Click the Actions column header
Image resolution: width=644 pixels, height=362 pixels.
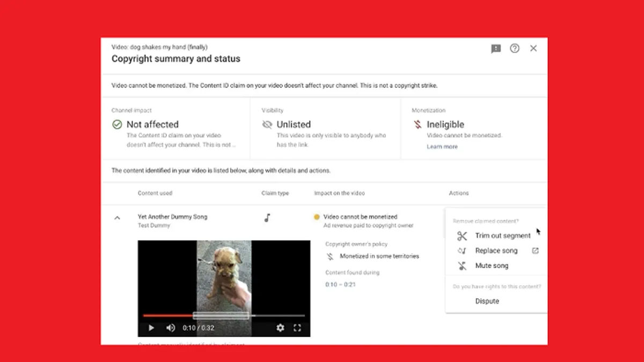point(459,193)
